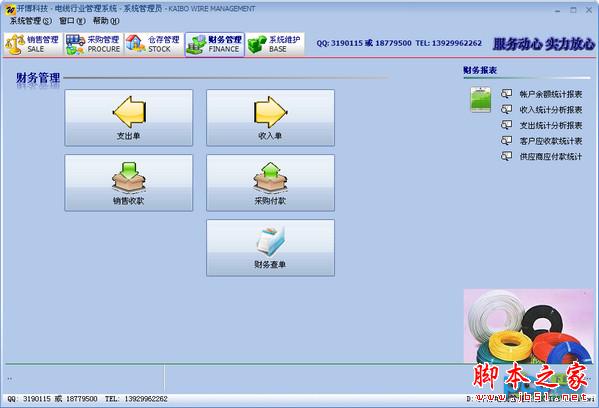
Task: Click the 财务管理 section heading
Action: coord(38,78)
